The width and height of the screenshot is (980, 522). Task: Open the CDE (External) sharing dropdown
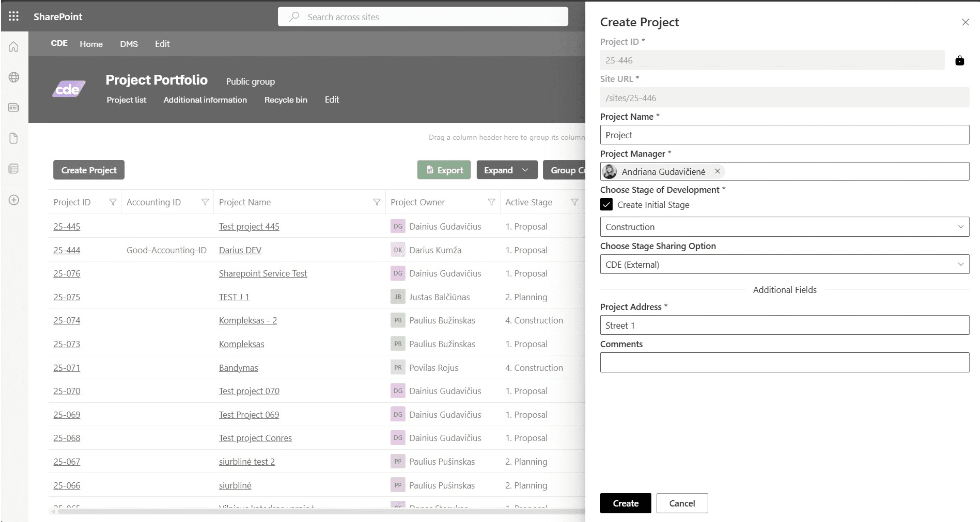click(x=784, y=264)
